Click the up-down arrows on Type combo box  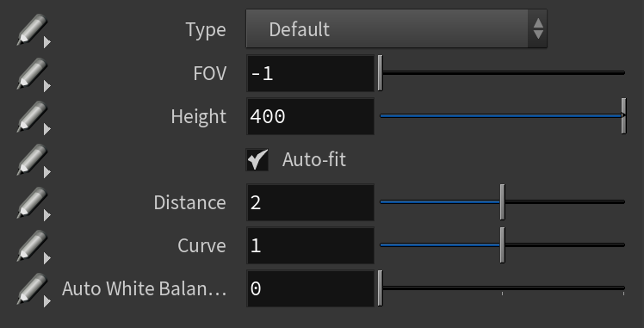538,28
